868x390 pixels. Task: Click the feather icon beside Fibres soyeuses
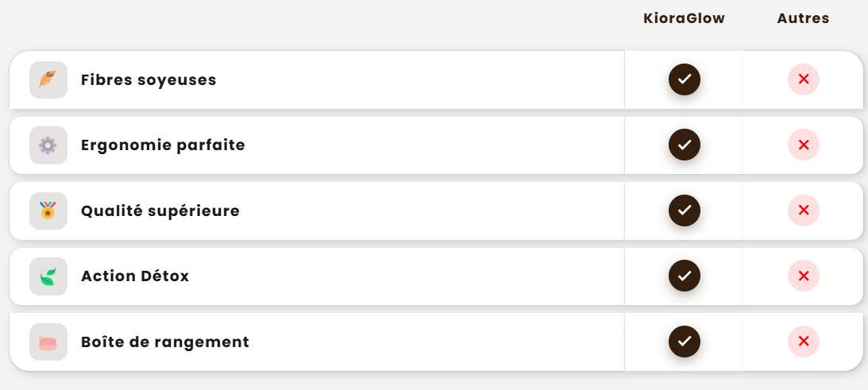(48, 79)
